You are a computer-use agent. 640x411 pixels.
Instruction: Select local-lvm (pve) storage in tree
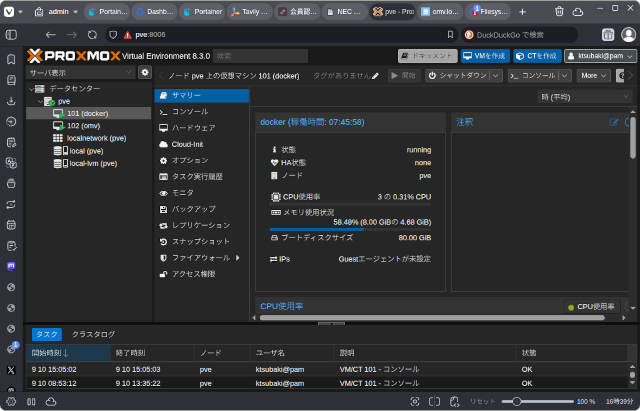[89, 163]
